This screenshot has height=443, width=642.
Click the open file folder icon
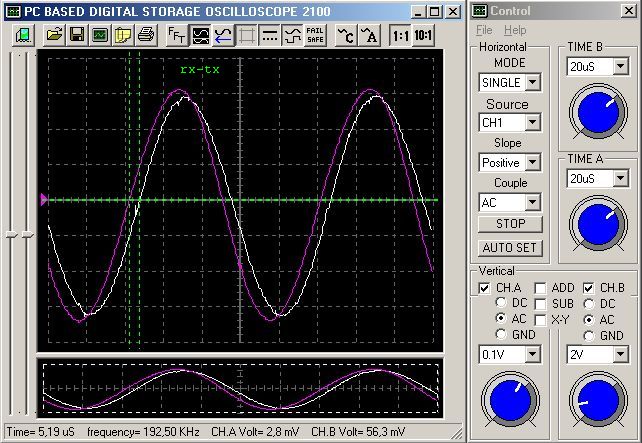[x=54, y=35]
